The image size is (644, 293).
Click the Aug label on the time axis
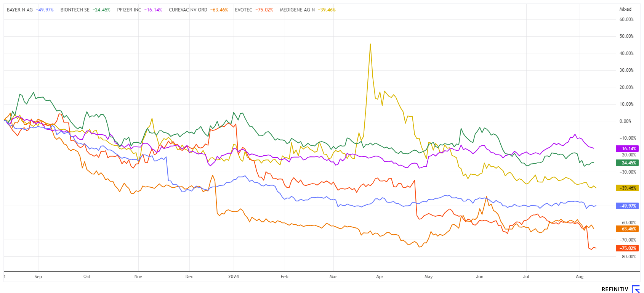coord(579,277)
